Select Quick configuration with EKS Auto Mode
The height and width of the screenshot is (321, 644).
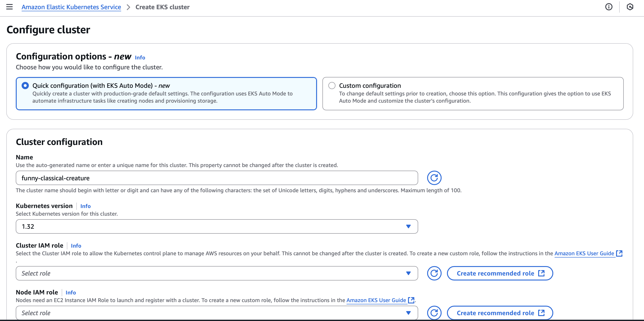point(166,93)
